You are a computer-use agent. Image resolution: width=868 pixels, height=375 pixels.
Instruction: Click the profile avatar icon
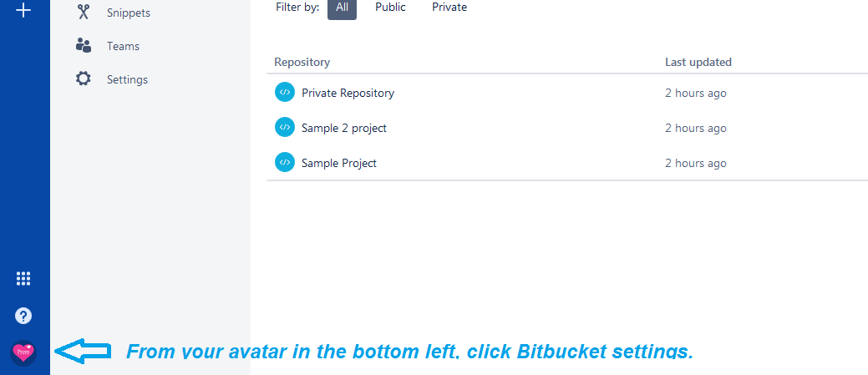tap(23, 352)
